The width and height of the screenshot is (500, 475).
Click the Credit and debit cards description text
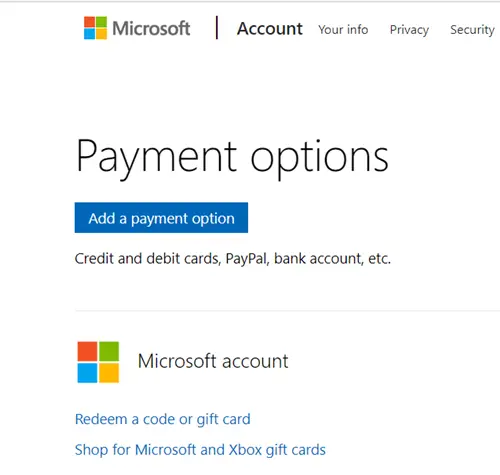233,259
